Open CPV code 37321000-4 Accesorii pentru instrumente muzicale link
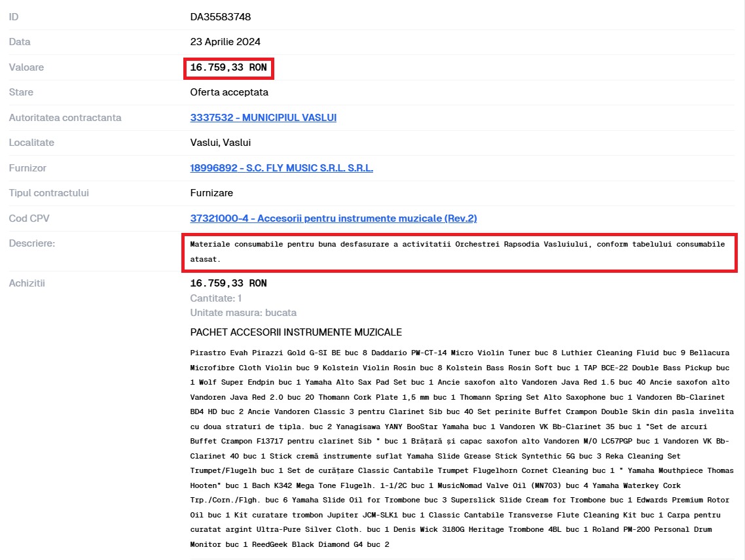The height and width of the screenshot is (560, 745). tap(333, 218)
